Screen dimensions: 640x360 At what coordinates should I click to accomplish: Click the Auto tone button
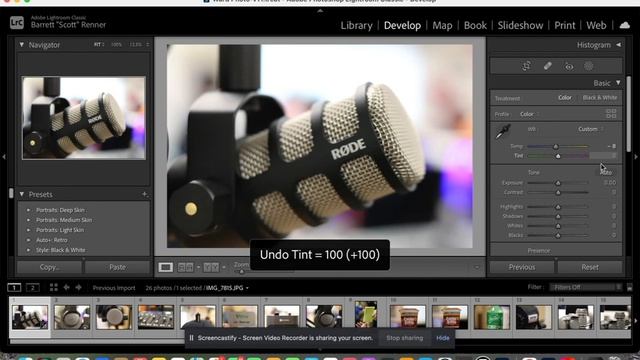click(x=607, y=172)
